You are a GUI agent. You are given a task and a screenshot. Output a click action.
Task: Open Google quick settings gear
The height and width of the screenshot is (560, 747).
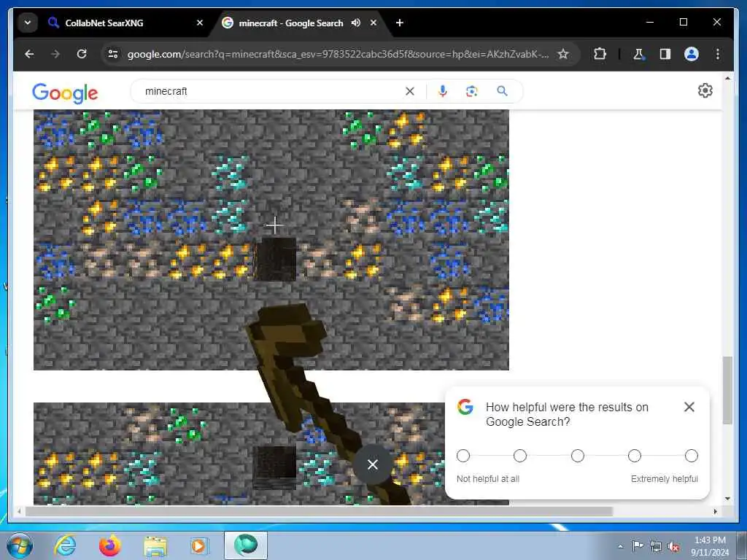pyautogui.click(x=705, y=90)
